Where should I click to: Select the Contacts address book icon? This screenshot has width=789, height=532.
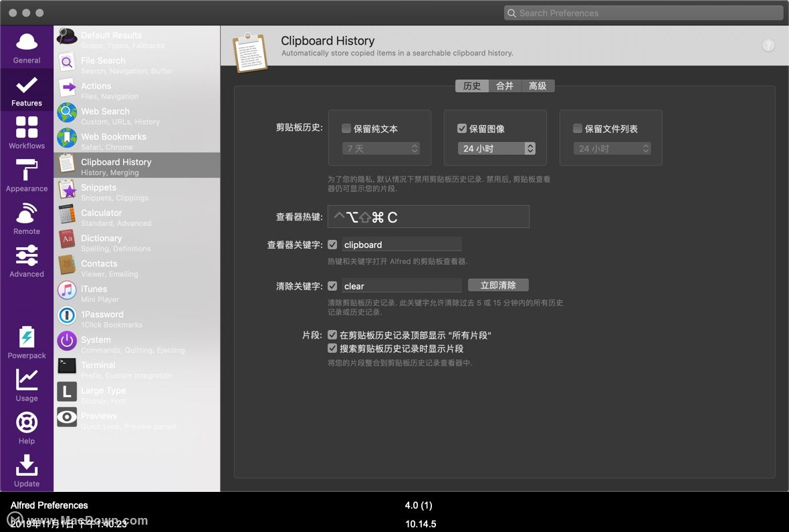pos(67,265)
